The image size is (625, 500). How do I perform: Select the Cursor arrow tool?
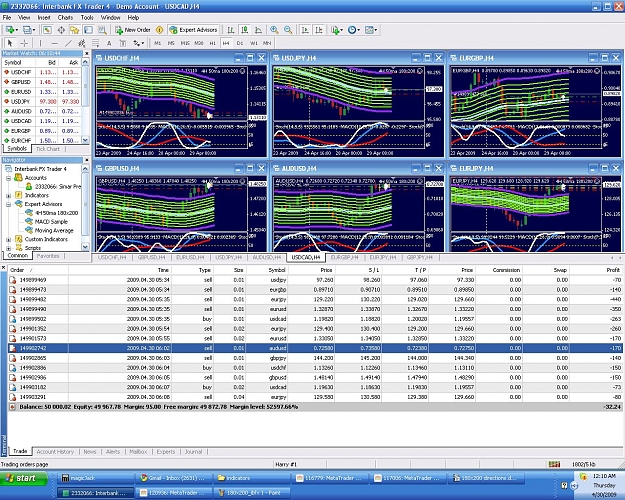[x=10, y=43]
